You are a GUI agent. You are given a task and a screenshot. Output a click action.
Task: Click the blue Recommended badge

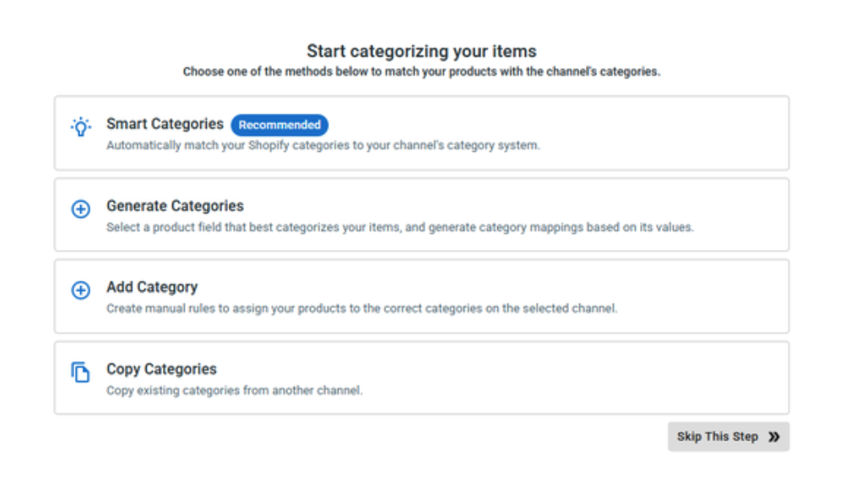coord(279,125)
